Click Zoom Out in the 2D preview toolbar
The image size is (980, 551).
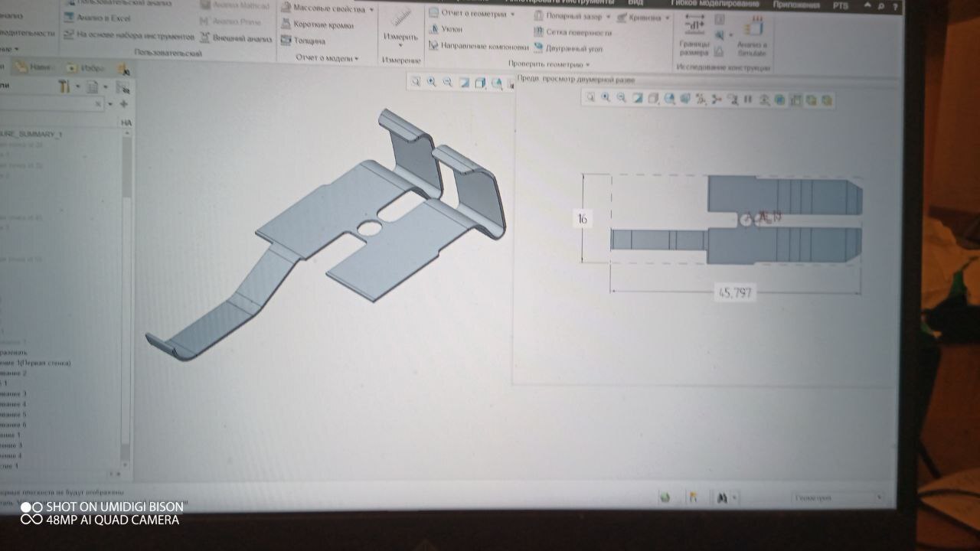coord(621,97)
